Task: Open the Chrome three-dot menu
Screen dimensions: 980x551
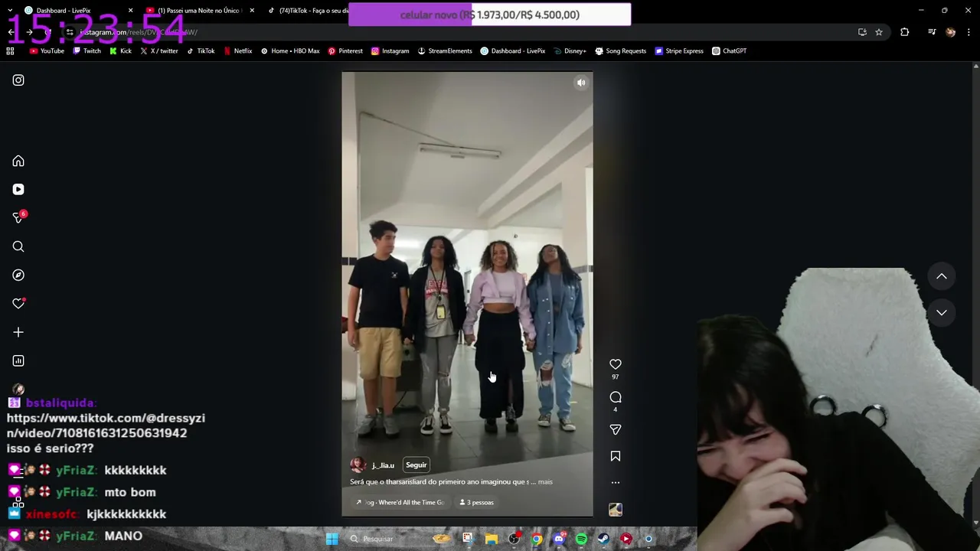Action: click(x=969, y=32)
